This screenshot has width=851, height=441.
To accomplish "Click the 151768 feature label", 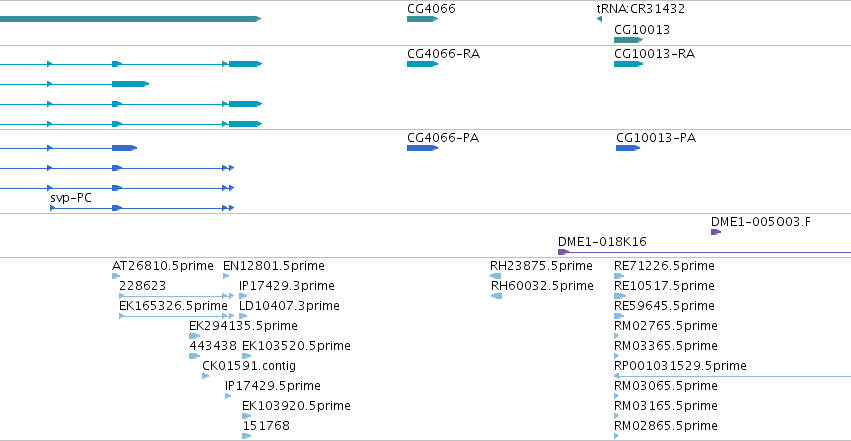I will point(266,426).
